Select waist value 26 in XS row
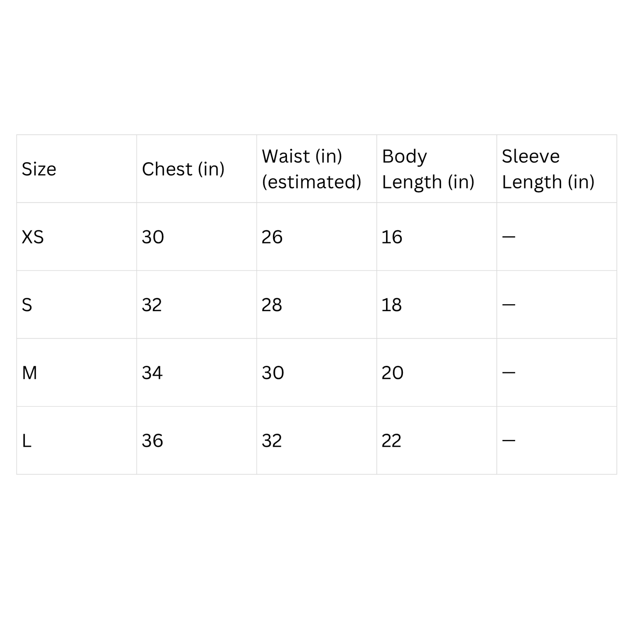Screen dimensions: 644x644 (x=272, y=237)
